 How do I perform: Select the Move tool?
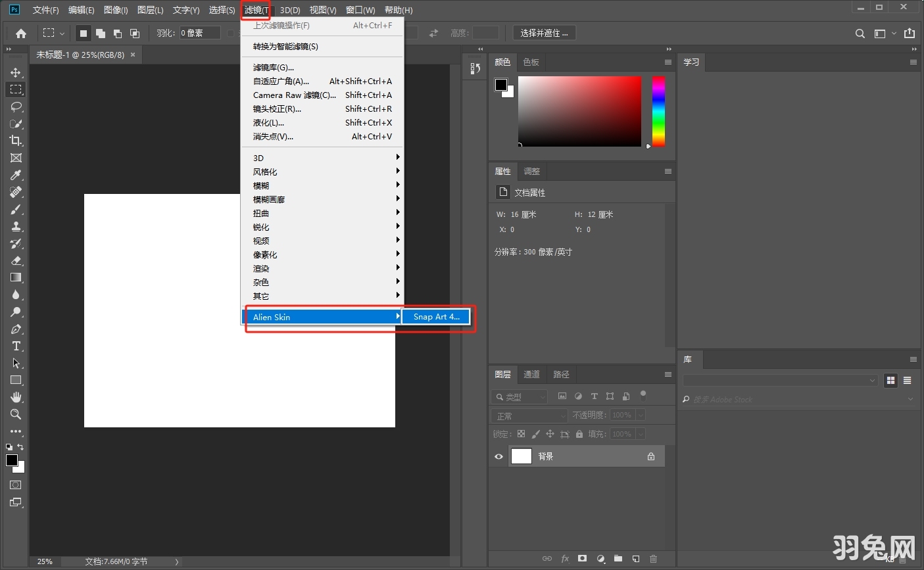click(x=14, y=72)
